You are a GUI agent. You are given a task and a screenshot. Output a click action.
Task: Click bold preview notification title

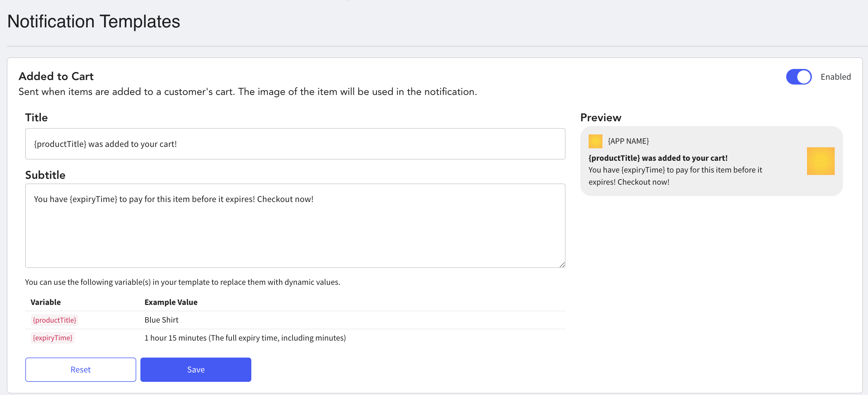[x=658, y=158]
